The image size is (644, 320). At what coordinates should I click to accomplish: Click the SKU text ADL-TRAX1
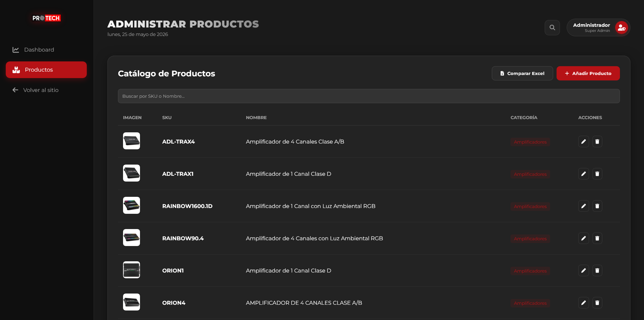point(178,174)
